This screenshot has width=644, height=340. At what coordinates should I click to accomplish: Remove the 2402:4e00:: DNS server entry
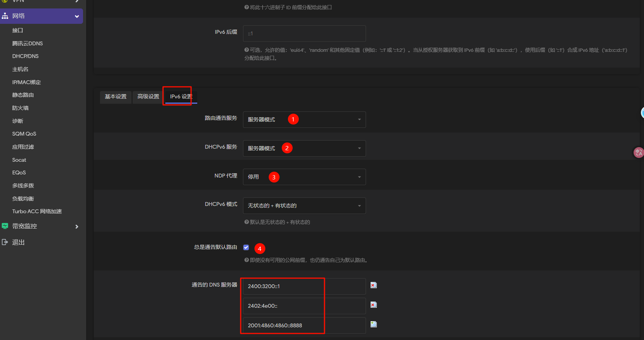point(373,305)
